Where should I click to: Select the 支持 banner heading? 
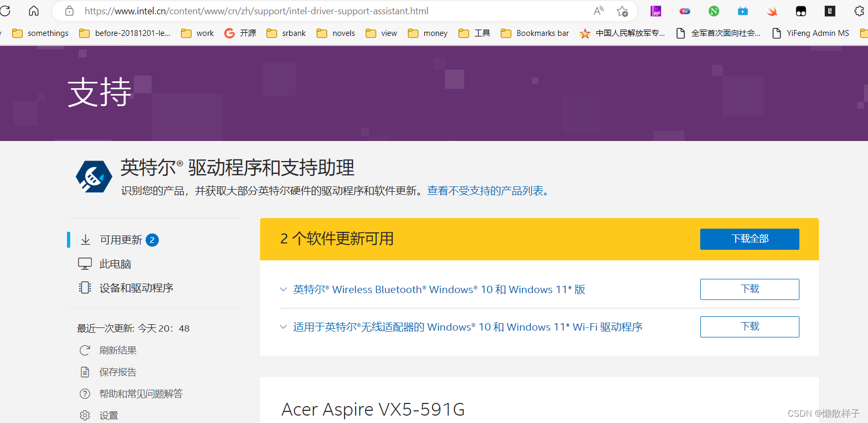point(100,92)
